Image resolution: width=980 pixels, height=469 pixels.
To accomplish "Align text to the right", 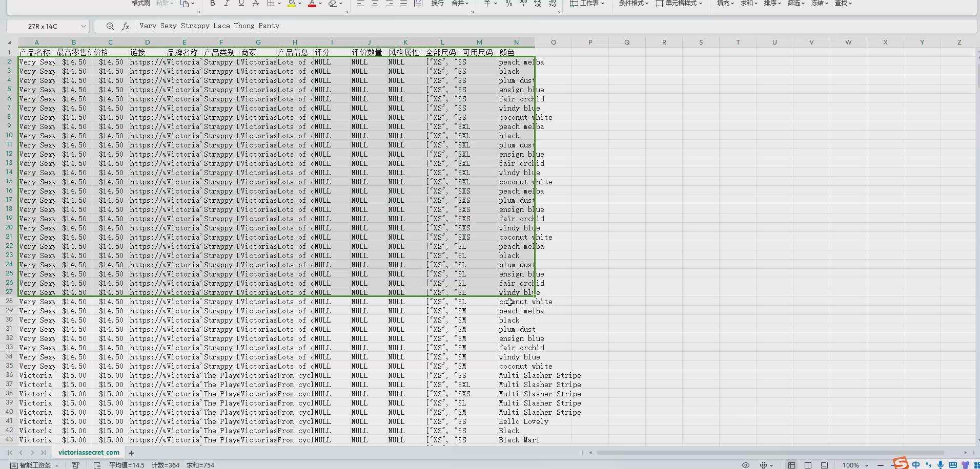I will pos(389,3).
